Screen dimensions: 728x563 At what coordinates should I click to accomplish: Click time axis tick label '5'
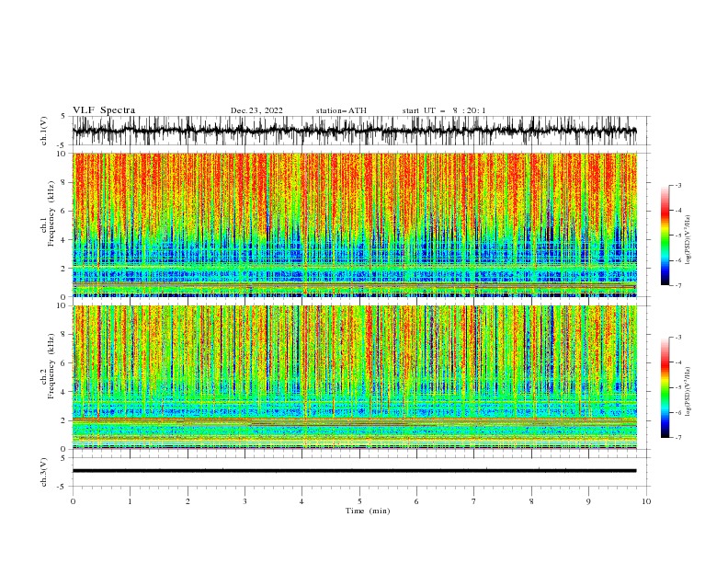(x=359, y=501)
